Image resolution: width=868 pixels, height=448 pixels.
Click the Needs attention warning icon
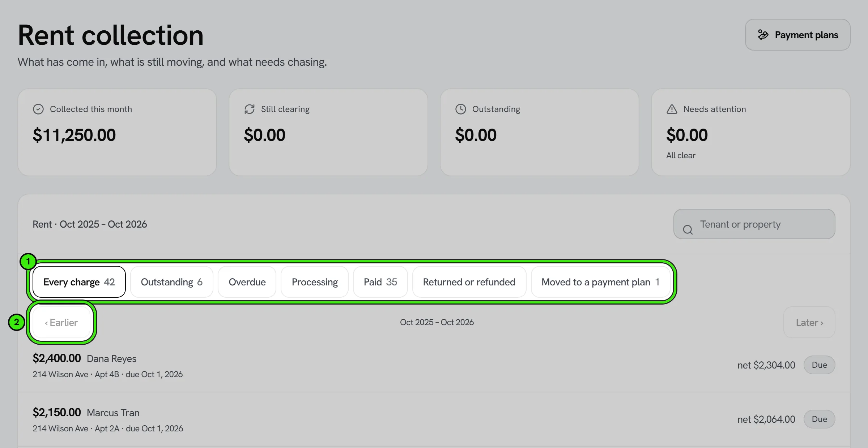[672, 109]
